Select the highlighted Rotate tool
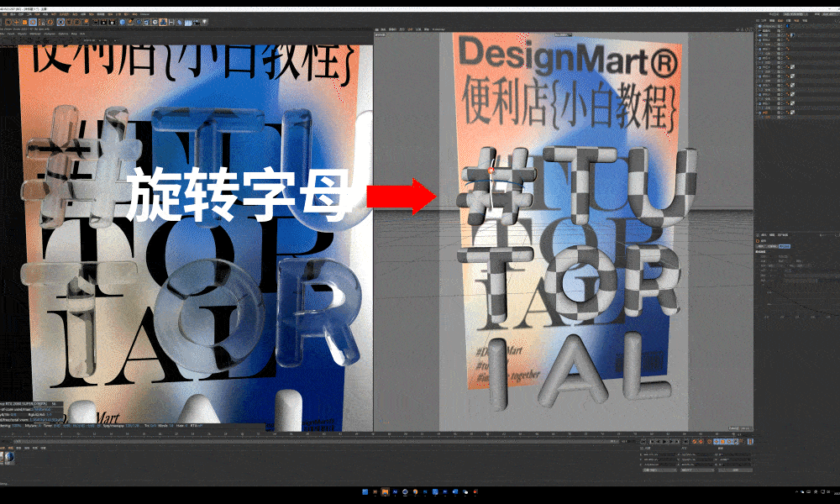 [x=33, y=22]
